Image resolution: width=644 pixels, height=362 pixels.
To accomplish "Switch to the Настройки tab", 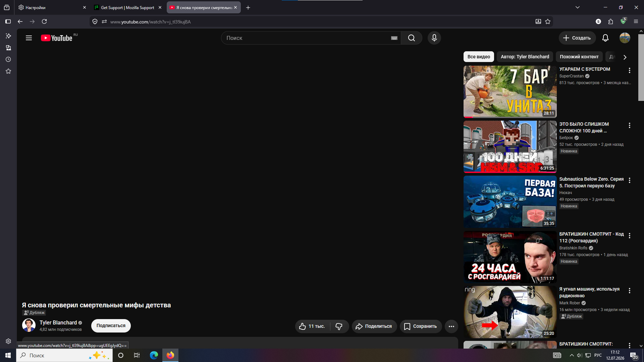I will [52, 7].
